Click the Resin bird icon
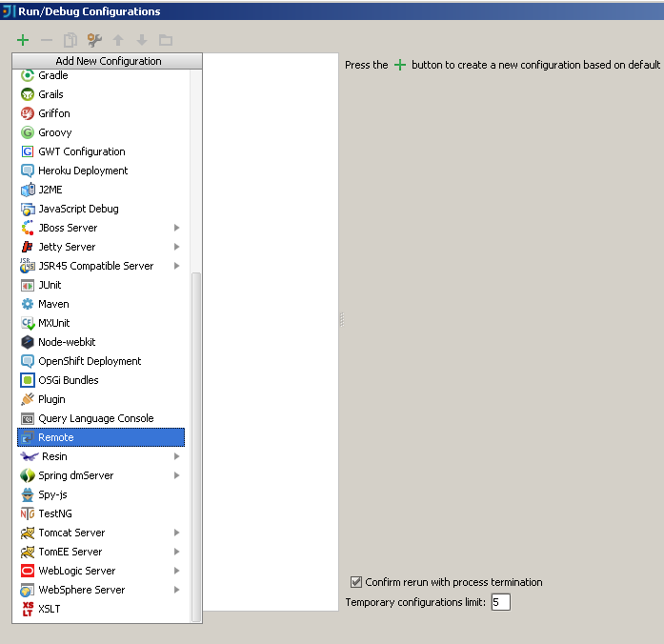Viewport: 664px width, 644px height. coord(29,456)
